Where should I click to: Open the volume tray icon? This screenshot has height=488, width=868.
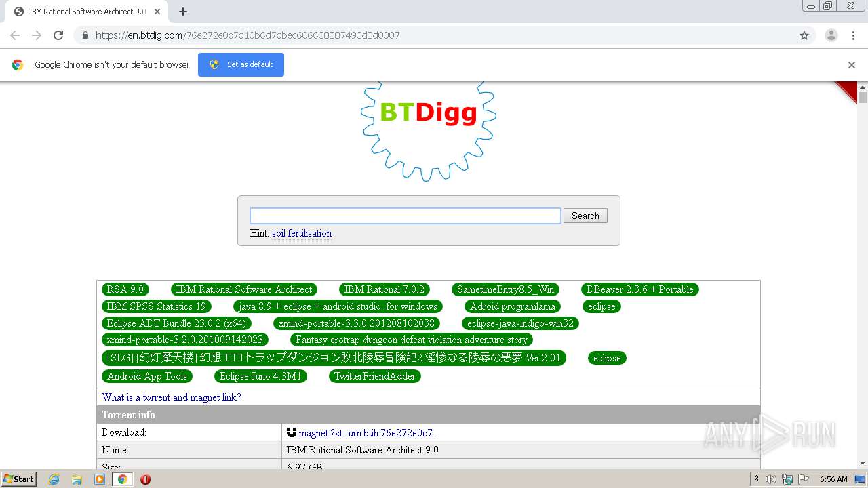(x=771, y=479)
